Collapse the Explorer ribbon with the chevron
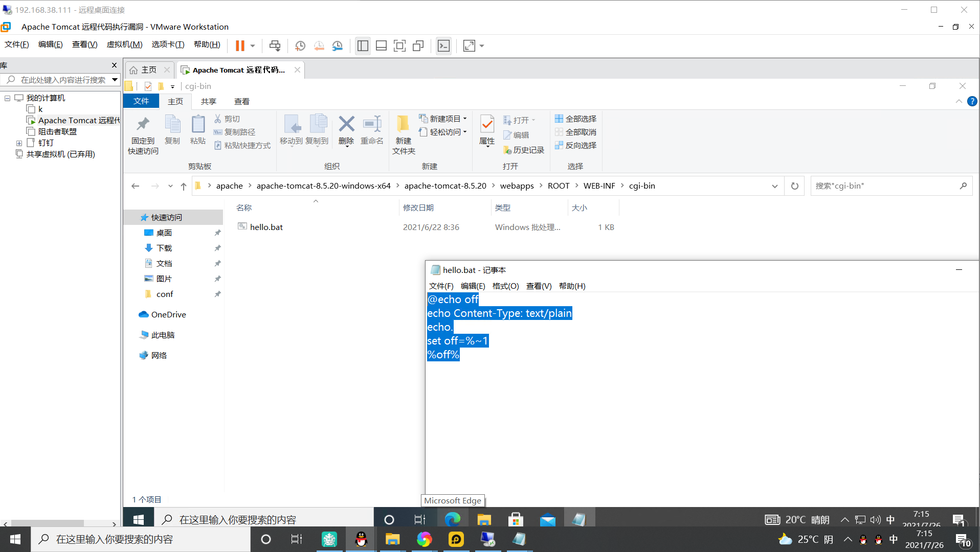This screenshot has width=980, height=552. point(959,101)
